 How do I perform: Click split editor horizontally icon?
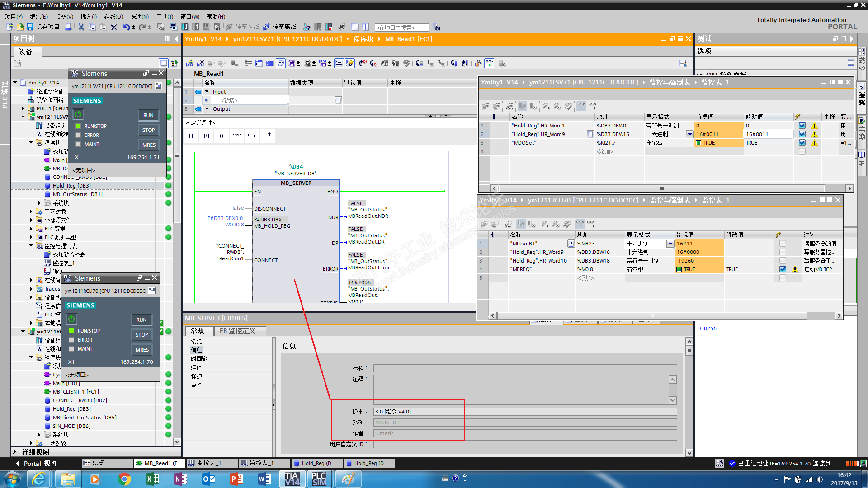coord(354,27)
